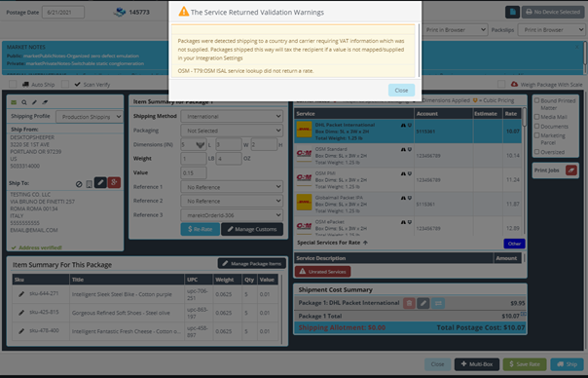Click the blue document icon in top bar
588x378 pixels.
(x=512, y=12)
